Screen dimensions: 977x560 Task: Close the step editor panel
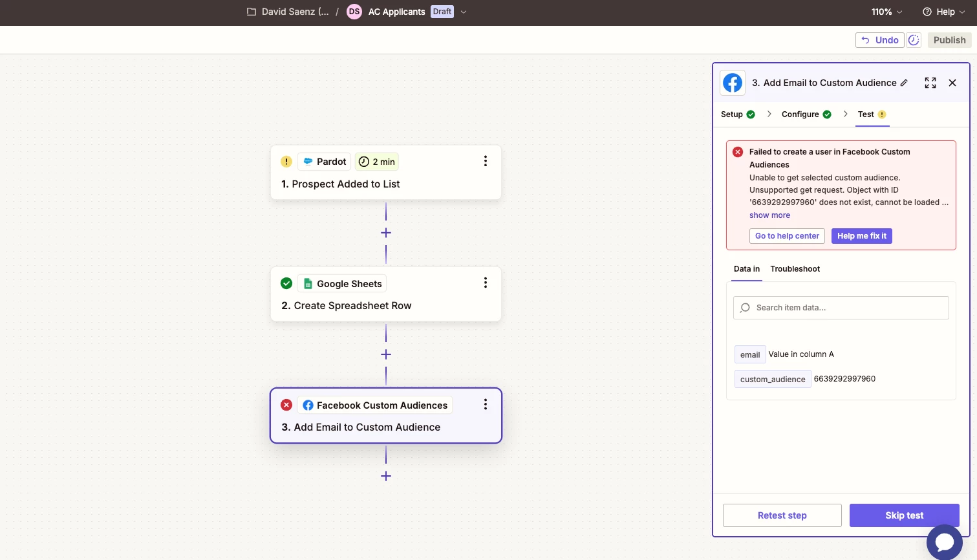point(952,83)
